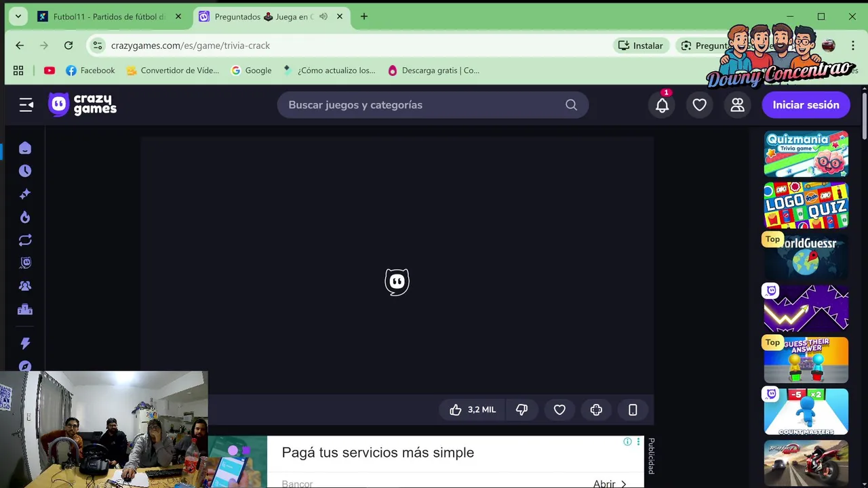
Task: Click the Instalar button
Action: pos(640,45)
